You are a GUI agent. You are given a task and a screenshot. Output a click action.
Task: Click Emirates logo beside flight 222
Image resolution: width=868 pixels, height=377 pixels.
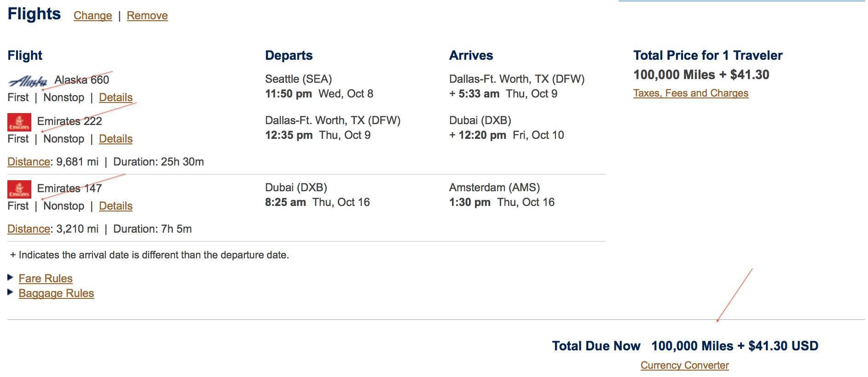tap(19, 122)
